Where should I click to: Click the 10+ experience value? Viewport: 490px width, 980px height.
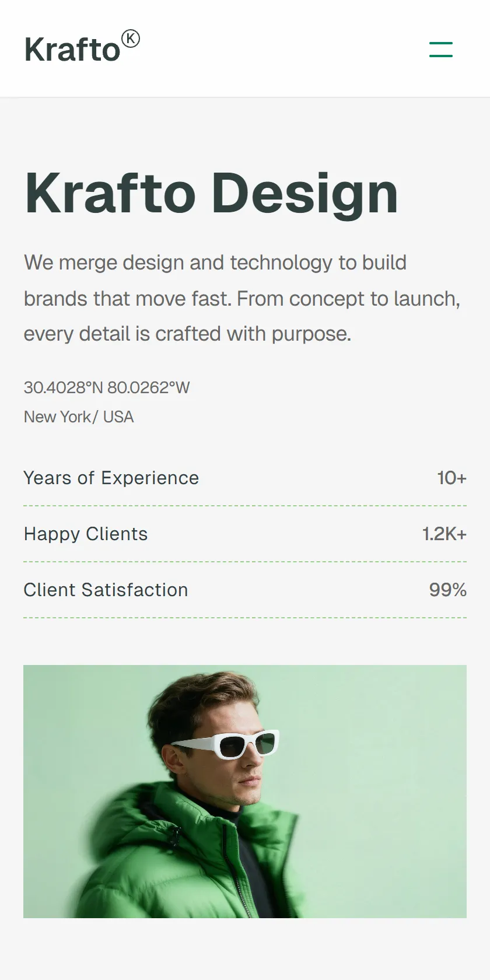(452, 478)
